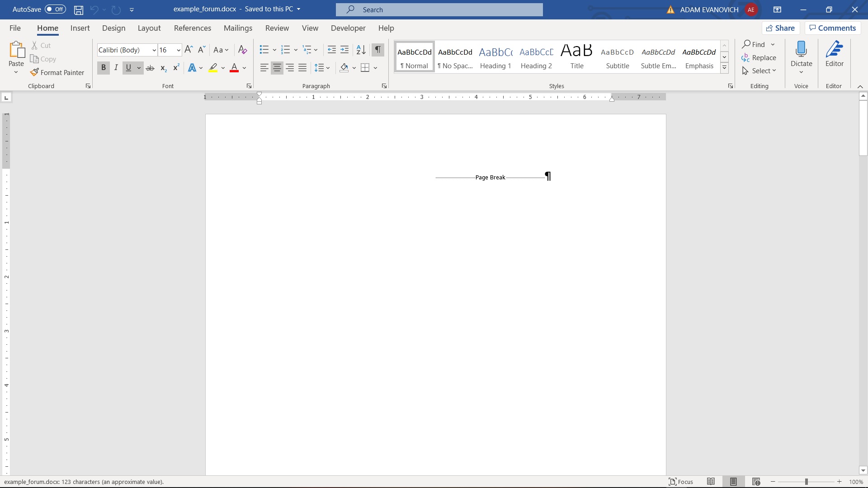Click the Sort A-Z icon
868x488 pixels.
point(361,50)
